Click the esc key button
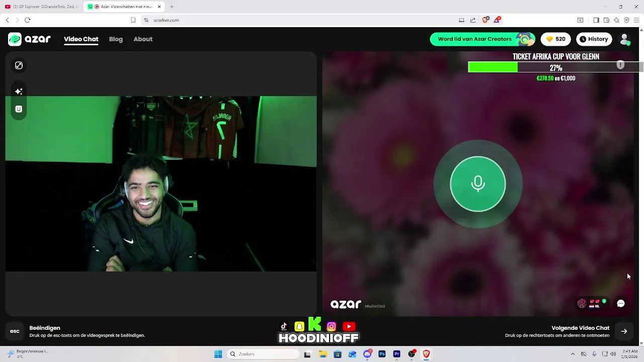The height and width of the screenshot is (362, 644). click(x=15, y=331)
